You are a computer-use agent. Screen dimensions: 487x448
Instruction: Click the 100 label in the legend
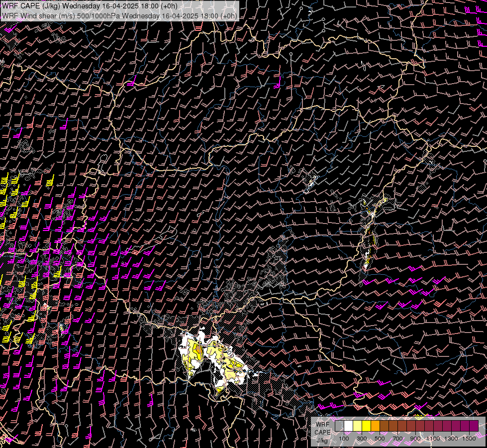pyautogui.click(x=344, y=439)
